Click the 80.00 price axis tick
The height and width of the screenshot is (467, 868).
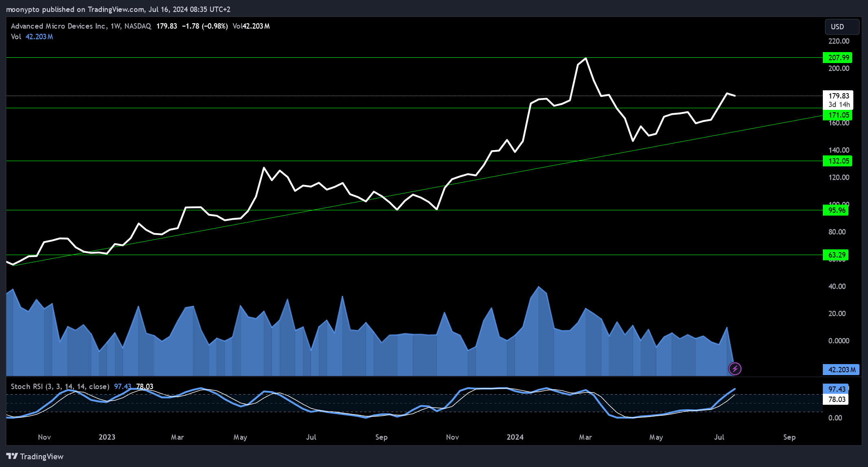[837, 232]
